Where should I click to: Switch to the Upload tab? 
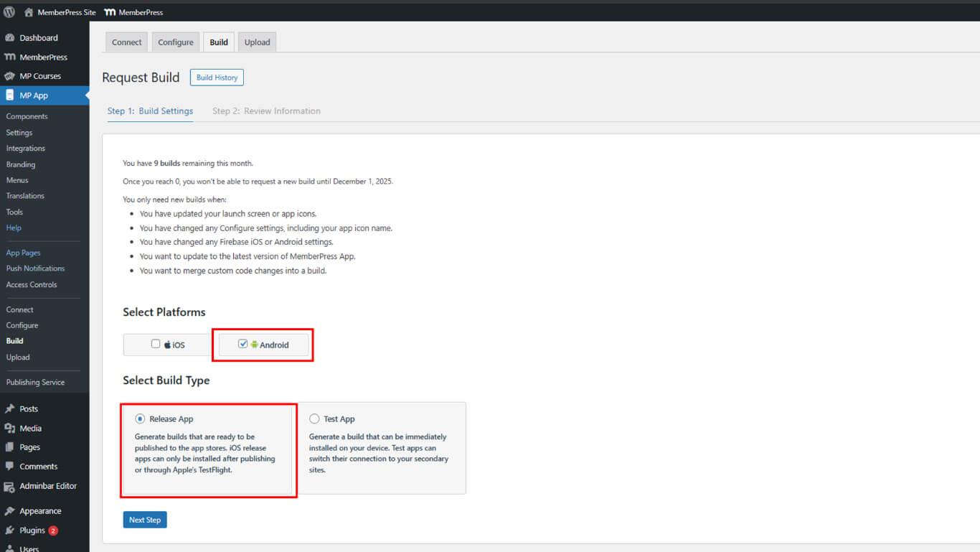point(257,42)
